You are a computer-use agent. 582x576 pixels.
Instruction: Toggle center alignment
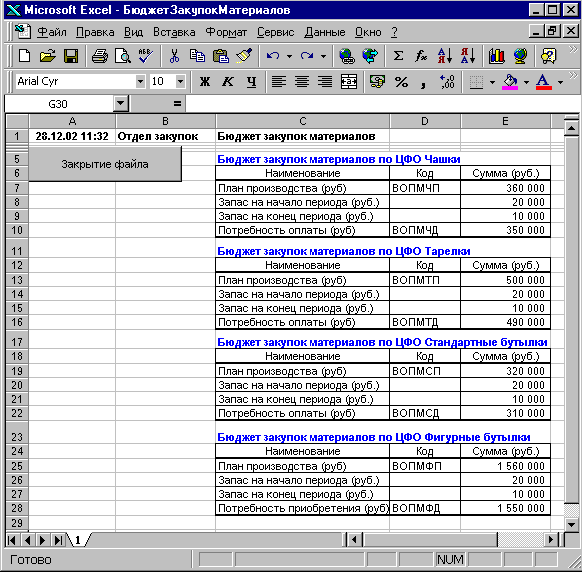point(302,81)
